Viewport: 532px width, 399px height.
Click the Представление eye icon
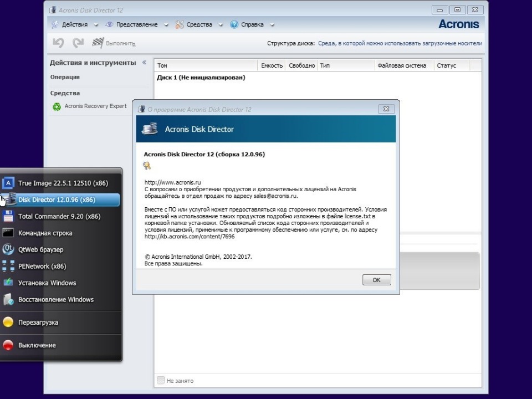[109, 24]
